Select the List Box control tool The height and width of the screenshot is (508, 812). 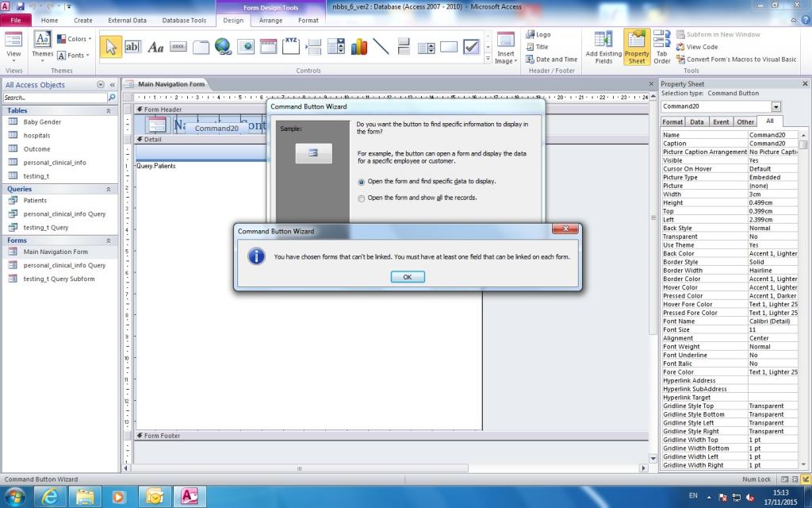click(x=426, y=47)
